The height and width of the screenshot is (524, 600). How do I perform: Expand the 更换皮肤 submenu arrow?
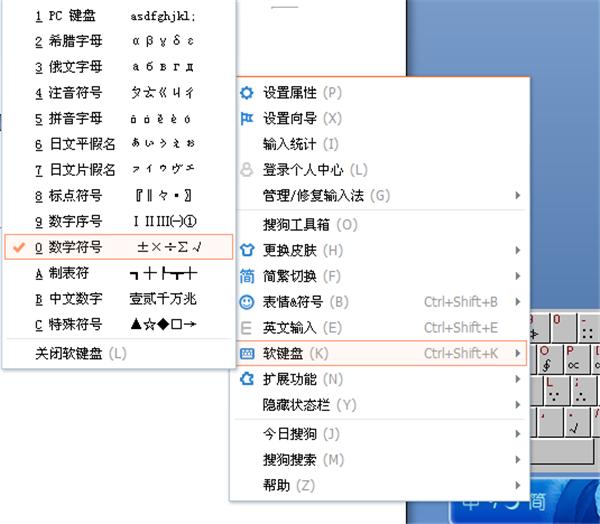coord(518,250)
